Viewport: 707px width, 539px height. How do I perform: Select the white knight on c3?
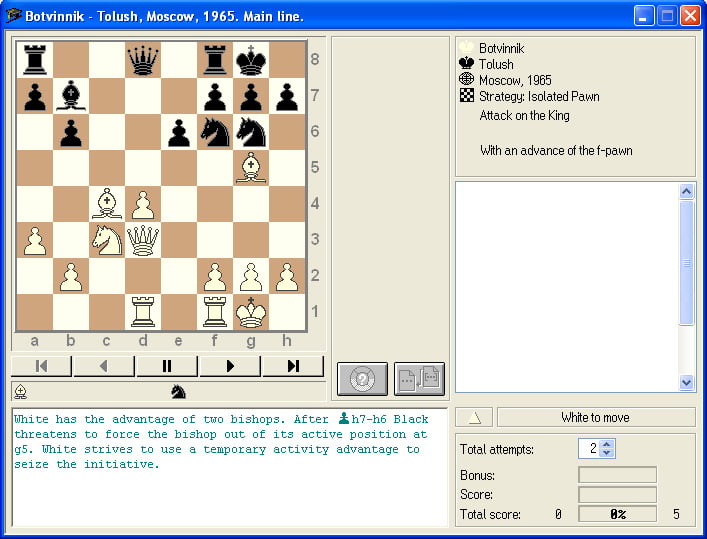pyautogui.click(x=107, y=240)
